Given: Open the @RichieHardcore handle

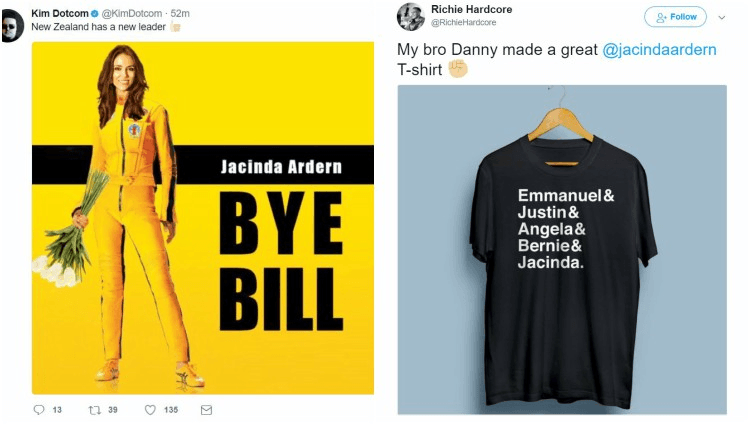Looking at the screenshot, I should tap(463, 22).
